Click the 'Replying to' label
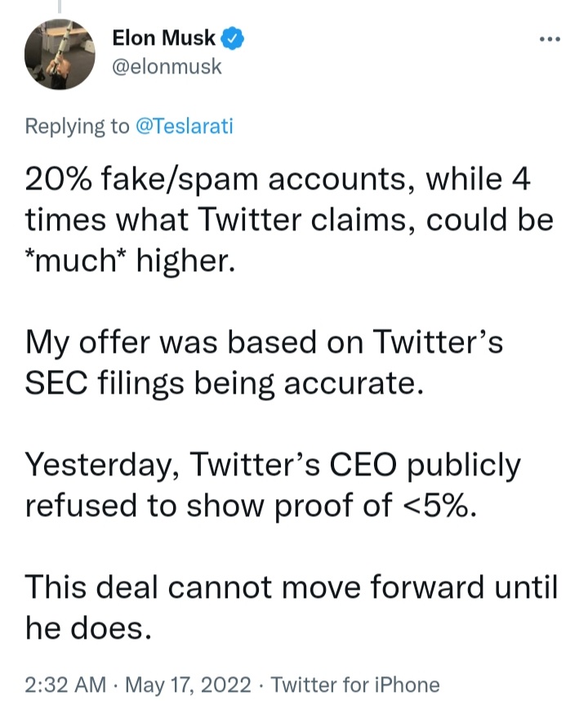 click(78, 127)
